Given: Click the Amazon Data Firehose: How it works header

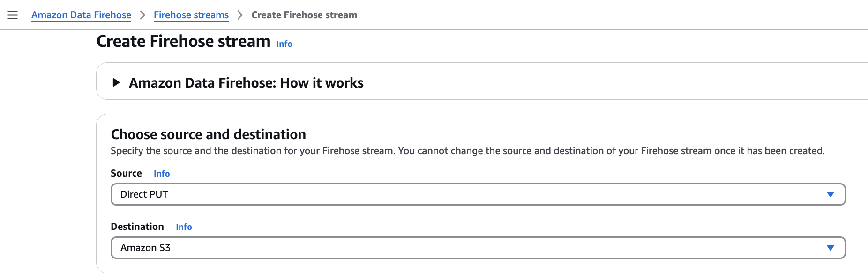Looking at the screenshot, I should click(246, 83).
